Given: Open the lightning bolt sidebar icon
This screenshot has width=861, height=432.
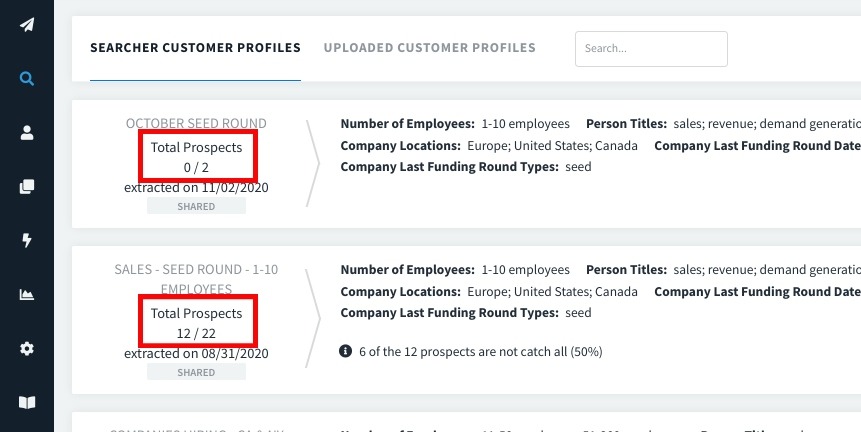Looking at the screenshot, I should [27, 240].
